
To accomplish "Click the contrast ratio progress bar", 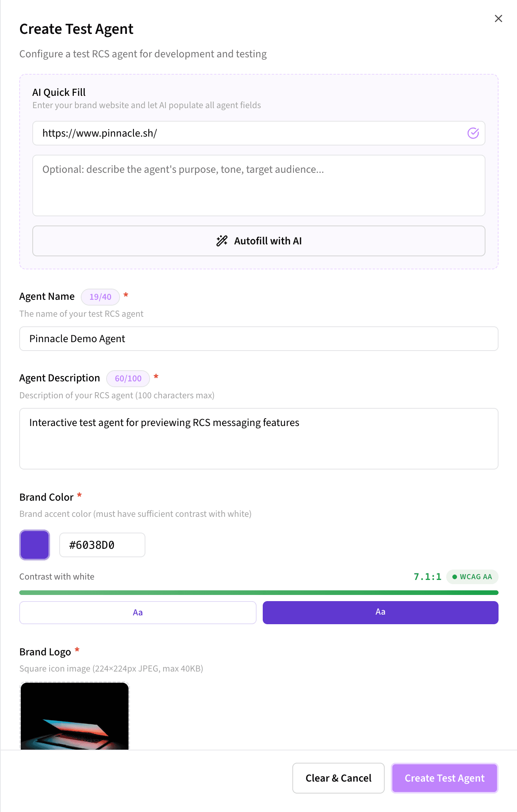I will (258, 593).
